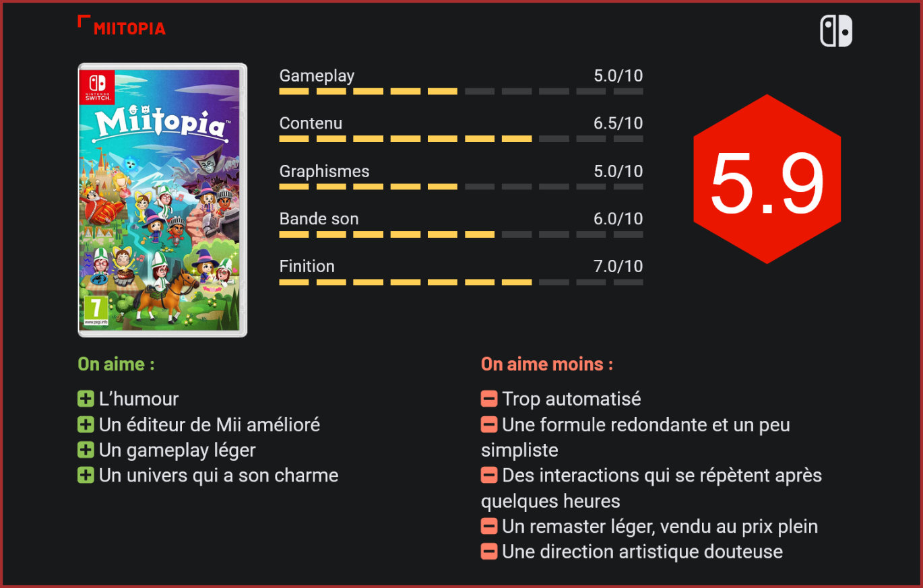Viewport: 923px width, 588px height.
Task: Click the green plus icon beside L'humour
Action: [x=86, y=399]
